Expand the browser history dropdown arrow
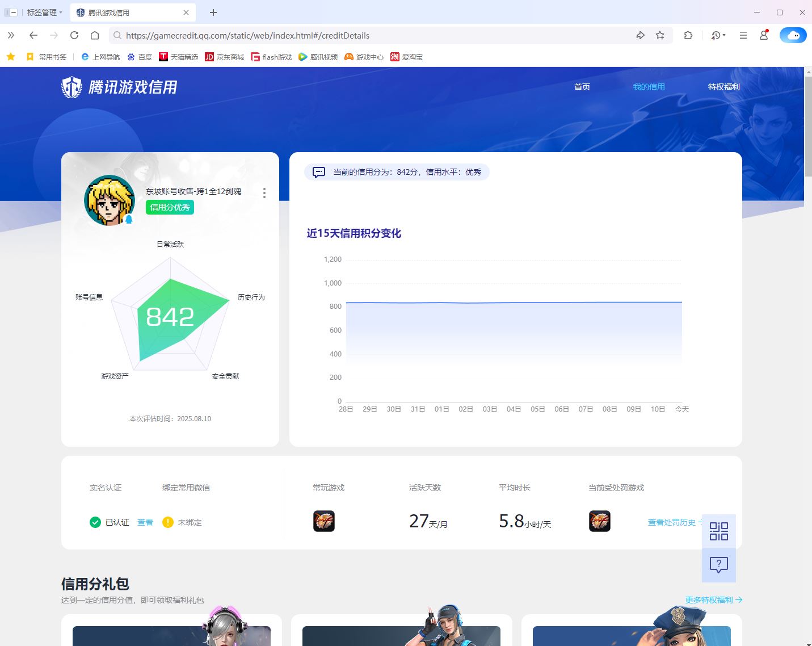Screen dimensions: 812x646 pyautogui.click(x=724, y=35)
